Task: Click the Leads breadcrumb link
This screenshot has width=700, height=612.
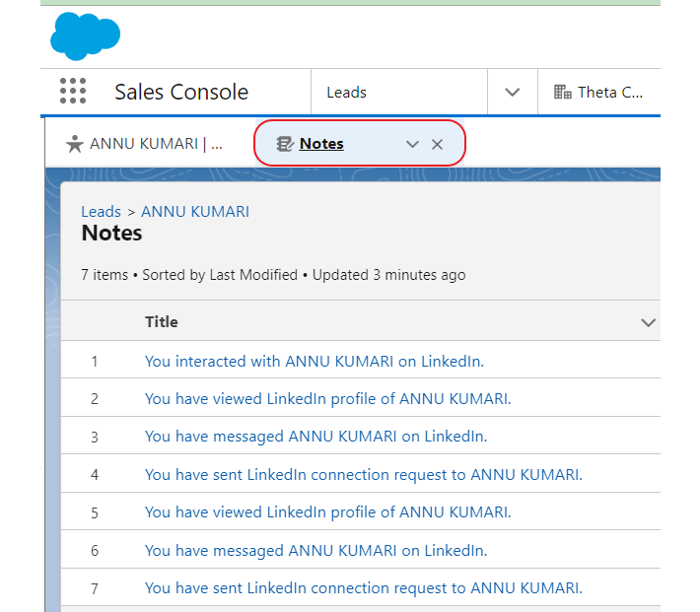Action: click(x=101, y=211)
